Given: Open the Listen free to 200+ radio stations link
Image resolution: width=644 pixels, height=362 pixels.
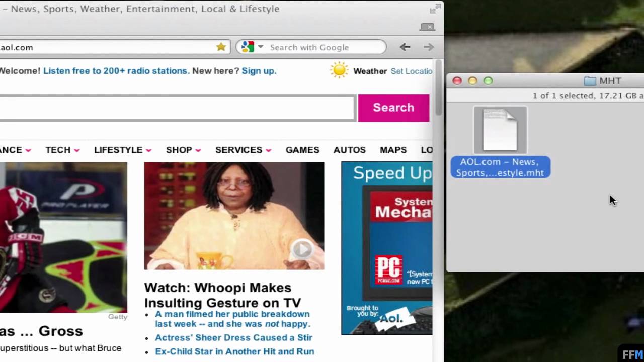Looking at the screenshot, I should [x=115, y=71].
